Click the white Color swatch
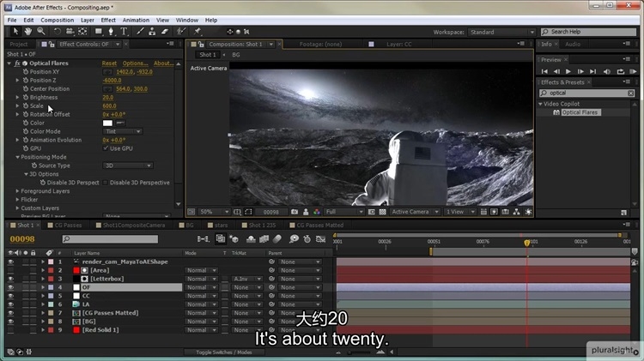The height and width of the screenshot is (361, 644). [x=107, y=123]
